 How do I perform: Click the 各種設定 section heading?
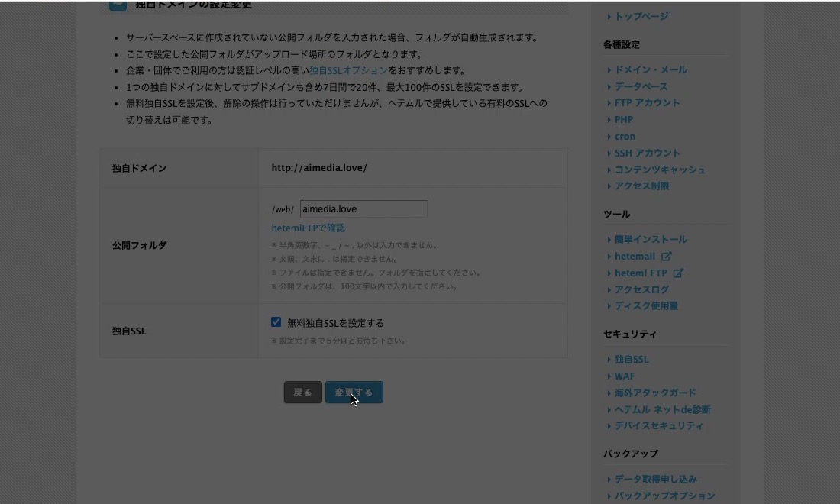[622, 44]
